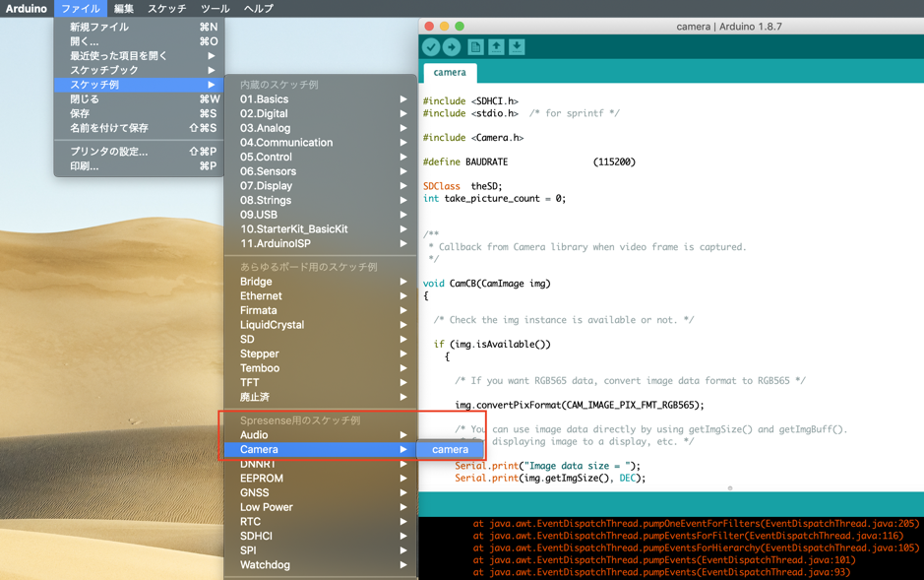Expand the 07.Display examples submenu

(x=321, y=186)
